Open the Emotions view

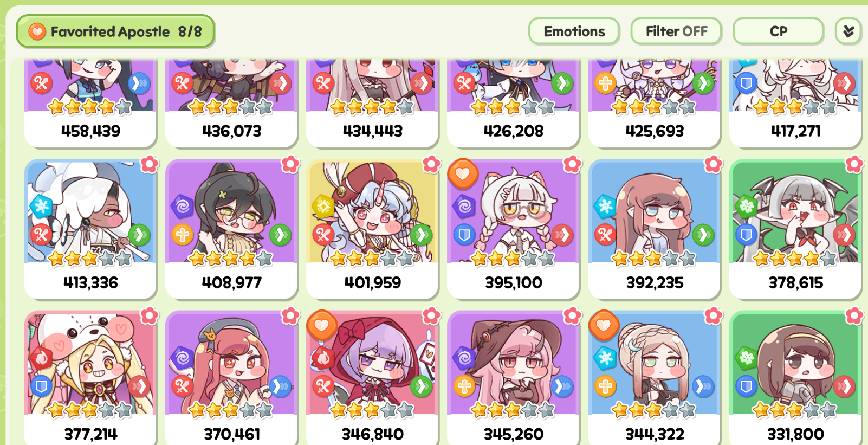574,31
